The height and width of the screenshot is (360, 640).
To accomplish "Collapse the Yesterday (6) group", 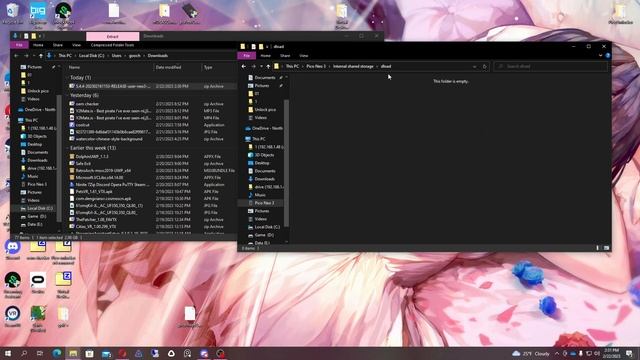I will tap(68, 96).
